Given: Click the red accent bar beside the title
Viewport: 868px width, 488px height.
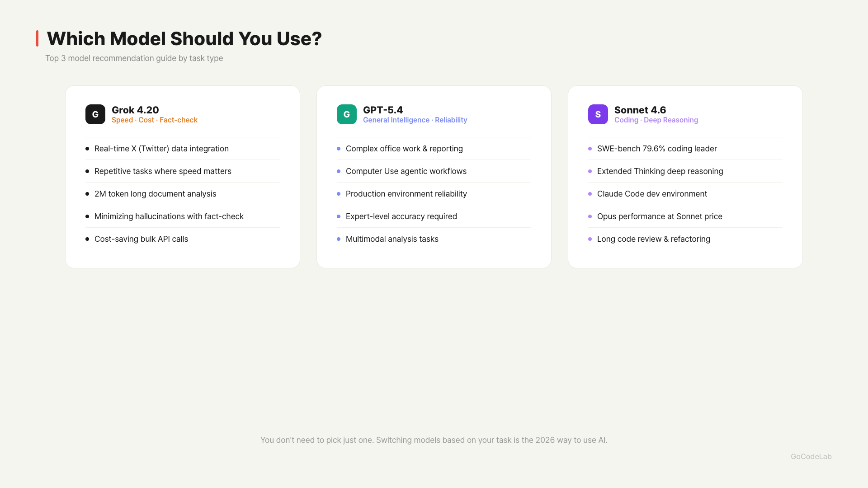Looking at the screenshot, I should 38,38.
